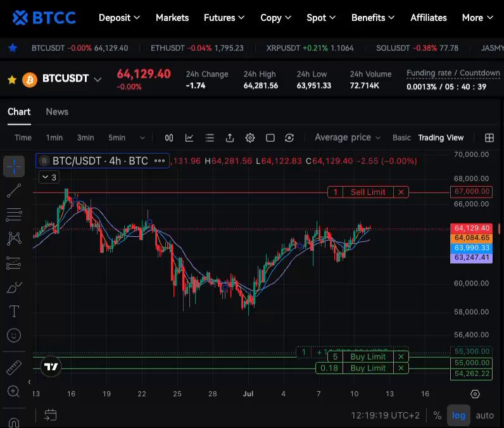Click the magnet tool at sidebar bottom
504x428 pixels.
13,422
